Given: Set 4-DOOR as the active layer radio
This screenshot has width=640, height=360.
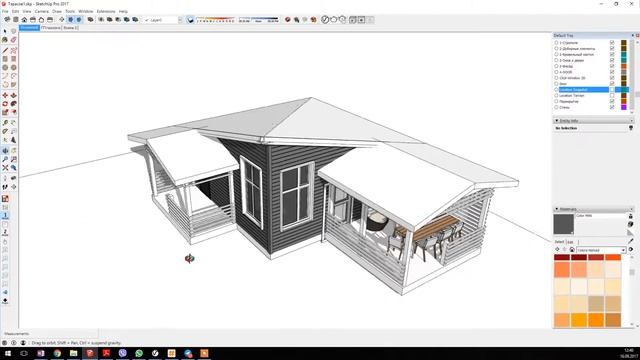Looking at the screenshot, I should coord(556,72).
